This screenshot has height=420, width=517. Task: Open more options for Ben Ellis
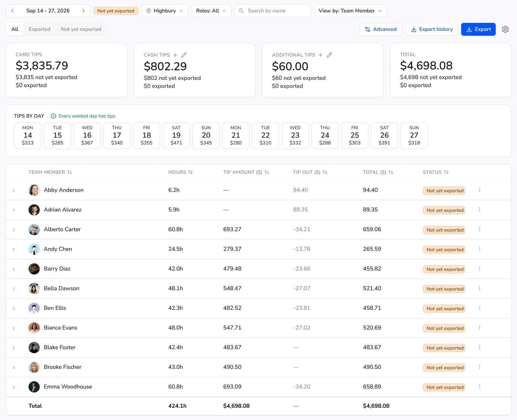[x=480, y=308]
